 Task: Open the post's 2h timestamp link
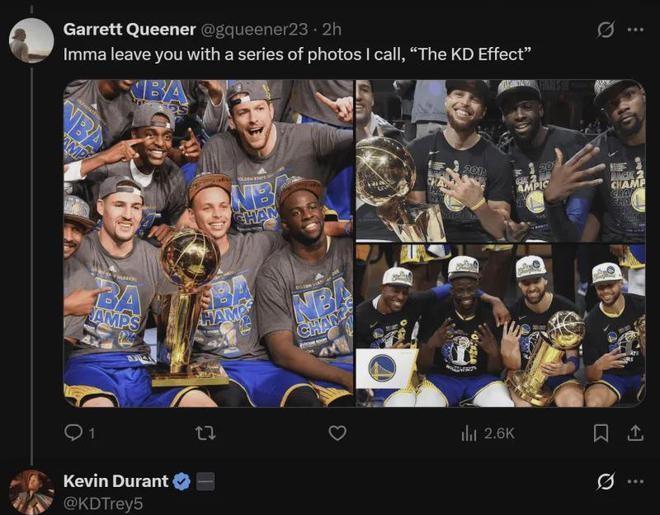coord(332,29)
